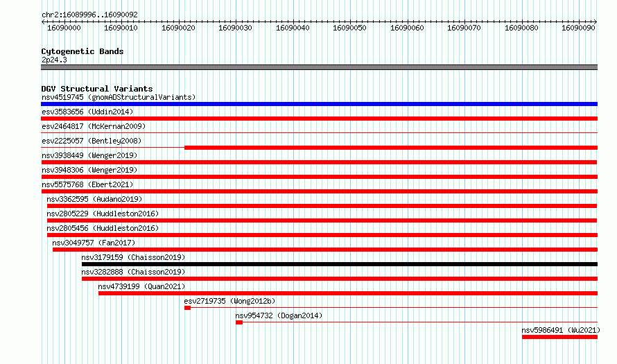Image resolution: width=617 pixels, height=364 pixels.
Task: Select the nsv2805456 (Huddleston2016) label
Action: tap(103, 228)
